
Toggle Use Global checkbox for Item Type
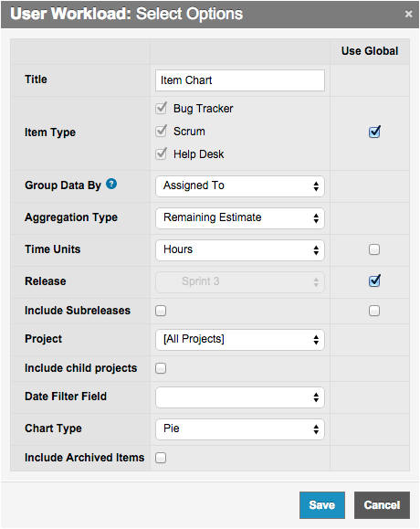pyautogui.click(x=374, y=132)
